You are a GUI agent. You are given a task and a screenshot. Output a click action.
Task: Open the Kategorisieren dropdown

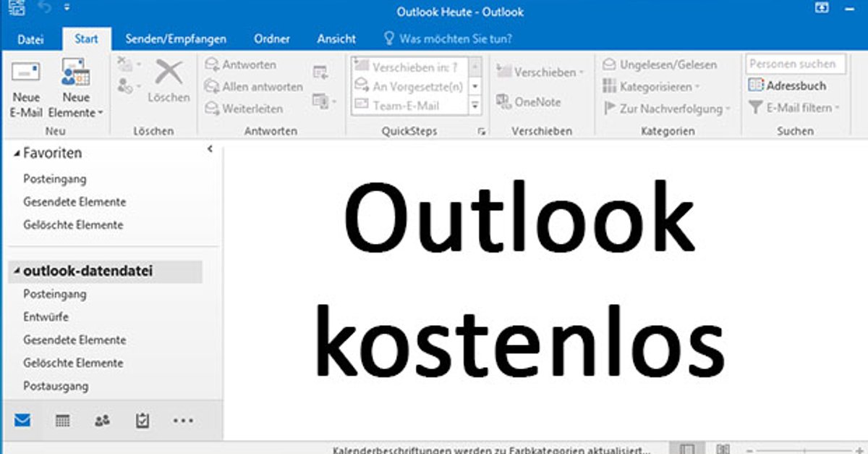click(x=650, y=87)
